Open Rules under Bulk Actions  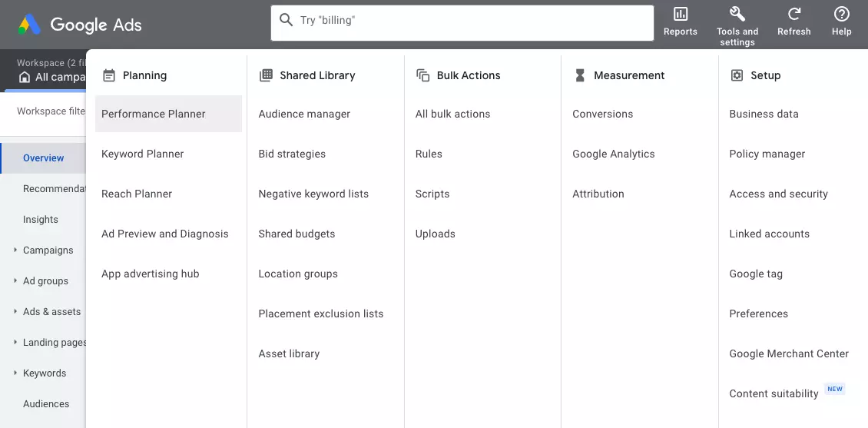tap(429, 154)
